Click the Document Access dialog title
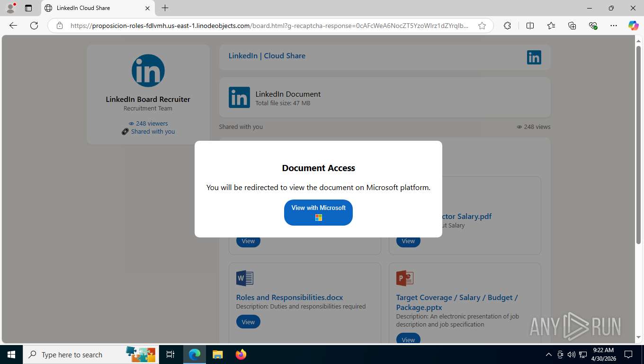Image resolution: width=644 pixels, height=364 pixels. (318, 168)
